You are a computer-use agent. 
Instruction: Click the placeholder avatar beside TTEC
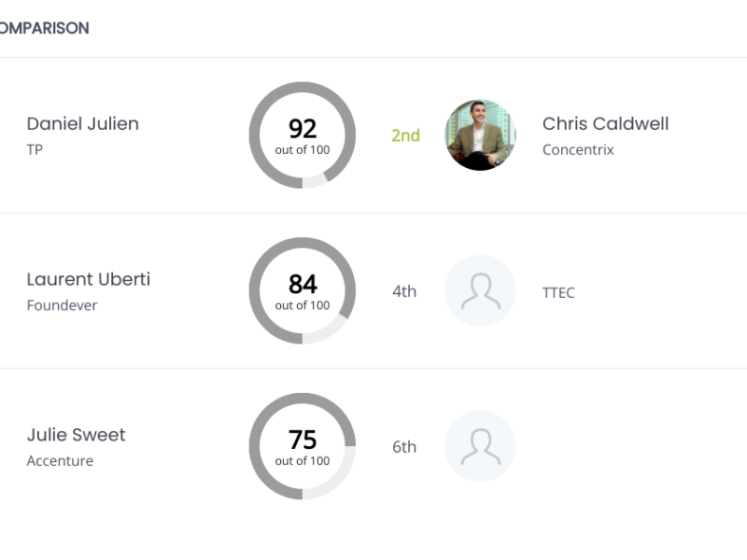(480, 291)
